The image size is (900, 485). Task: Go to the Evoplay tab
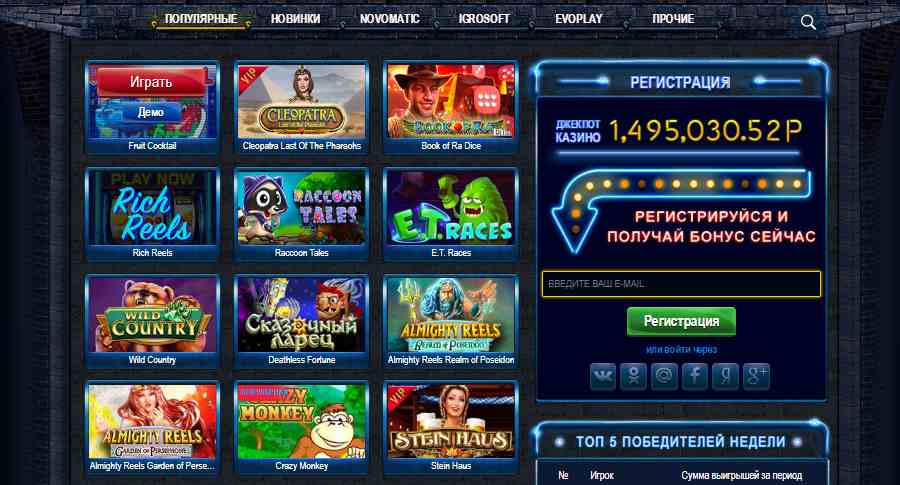pyautogui.click(x=579, y=19)
